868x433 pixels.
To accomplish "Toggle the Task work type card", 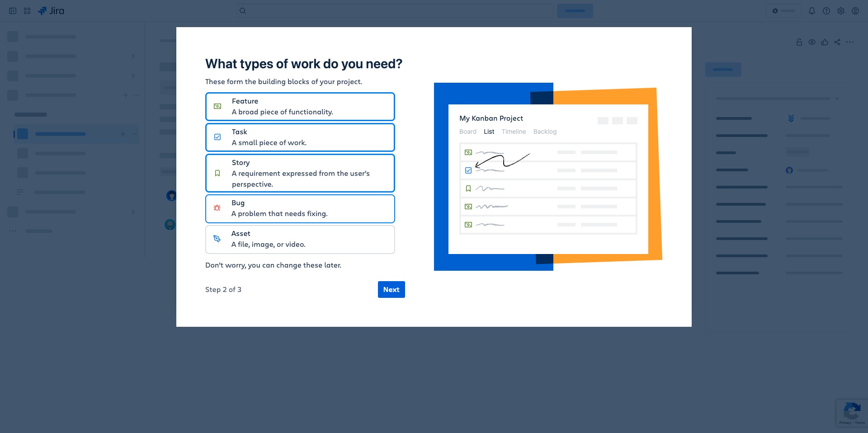I will click(300, 137).
